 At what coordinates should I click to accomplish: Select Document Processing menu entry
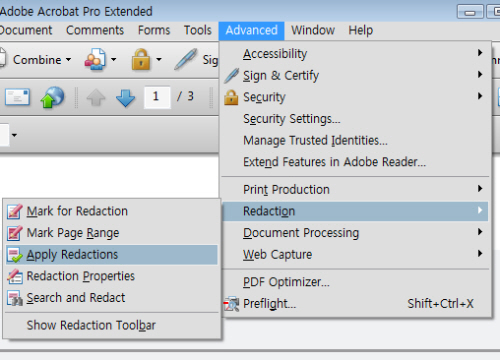355,233
